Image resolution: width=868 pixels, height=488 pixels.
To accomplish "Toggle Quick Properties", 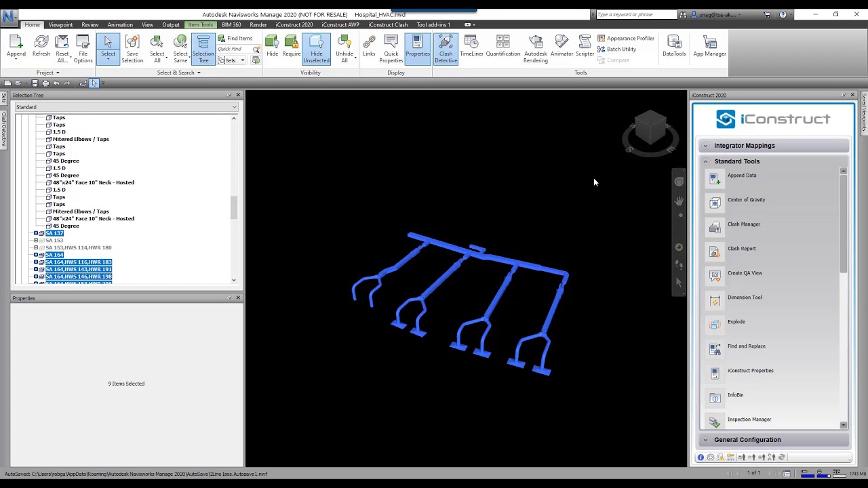I will coord(391,49).
